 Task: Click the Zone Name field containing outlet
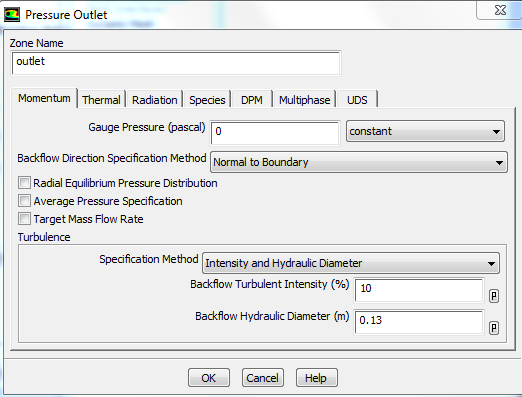pos(176,63)
